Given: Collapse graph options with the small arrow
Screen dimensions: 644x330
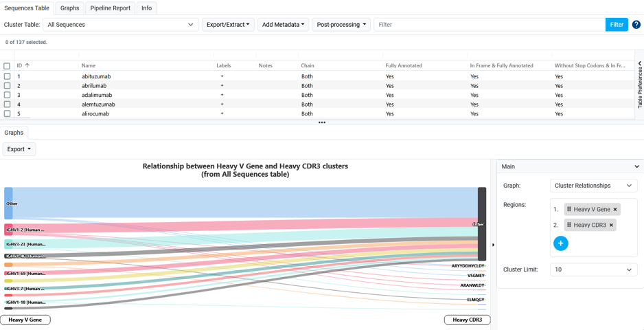Looking at the screenshot, I should (x=494, y=245).
